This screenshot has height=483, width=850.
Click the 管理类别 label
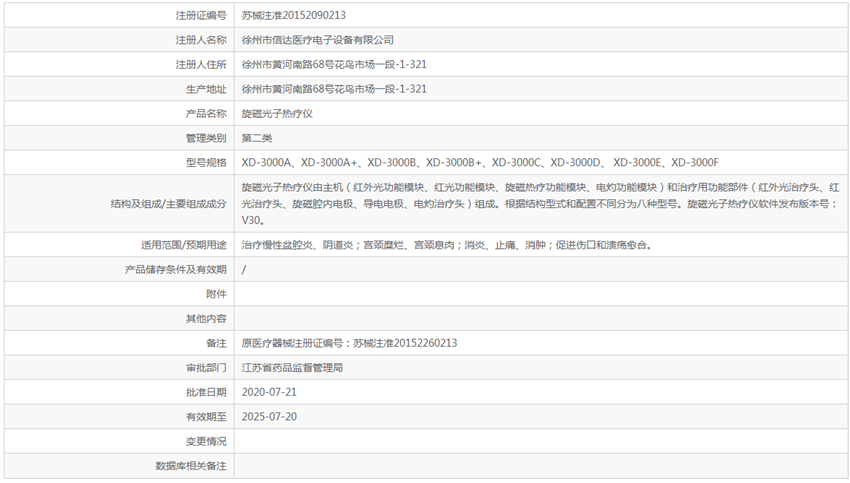(x=206, y=138)
